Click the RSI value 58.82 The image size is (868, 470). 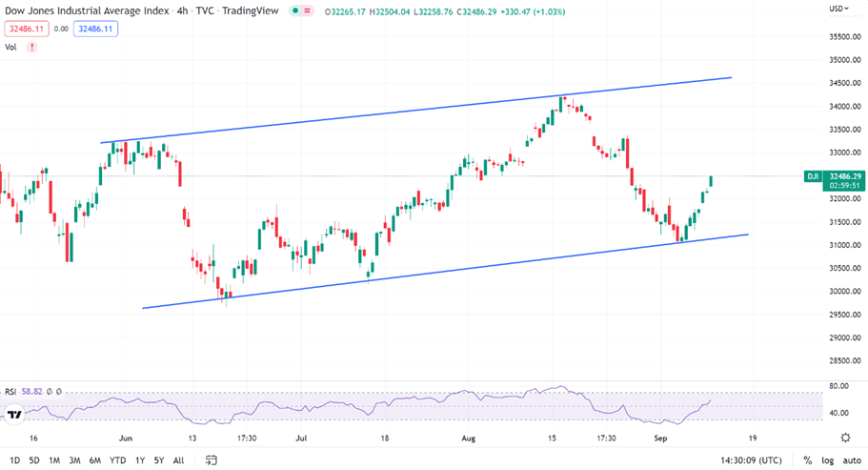pos(31,392)
